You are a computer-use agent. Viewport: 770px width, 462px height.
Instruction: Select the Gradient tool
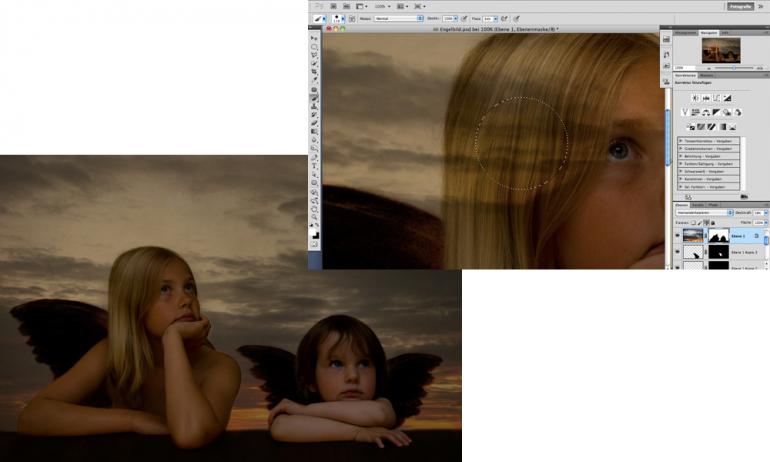click(314, 132)
